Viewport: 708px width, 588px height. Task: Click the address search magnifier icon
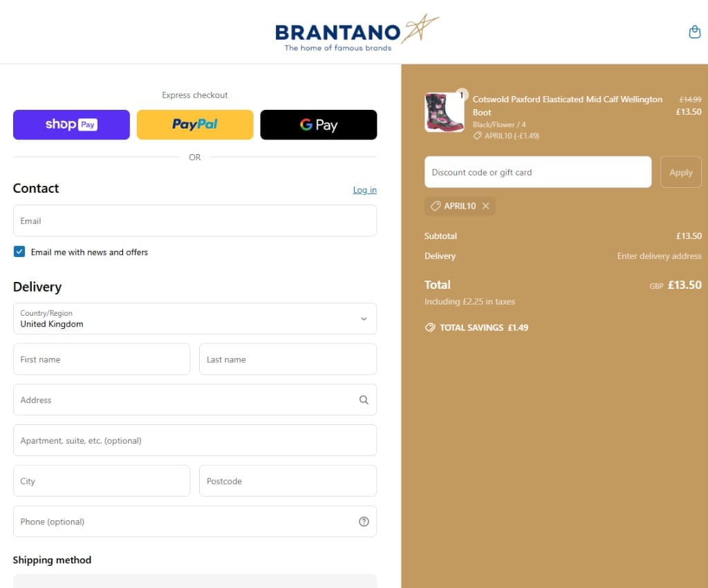[364, 400]
